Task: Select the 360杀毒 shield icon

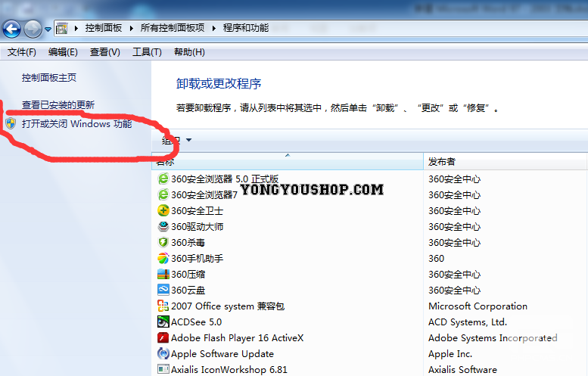Action: click(x=163, y=242)
